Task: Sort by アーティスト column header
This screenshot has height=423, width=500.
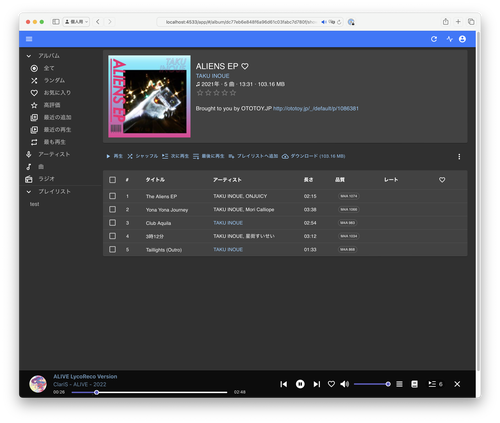Action: (x=227, y=180)
